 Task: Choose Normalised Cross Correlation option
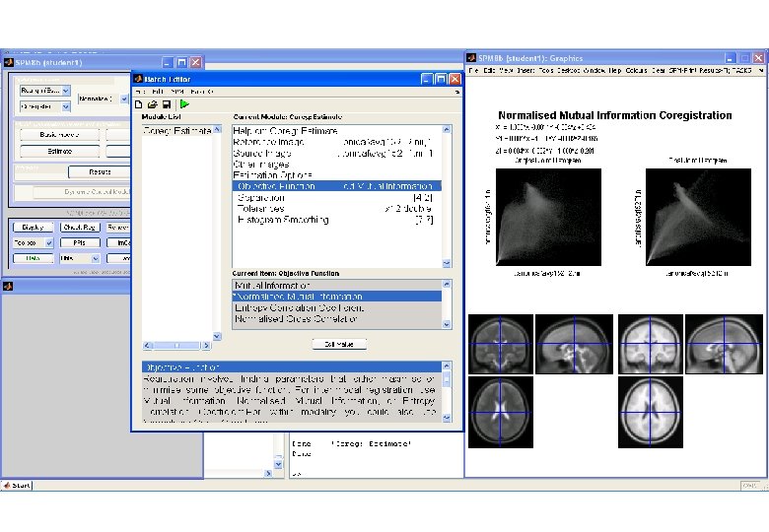tap(337, 319)
